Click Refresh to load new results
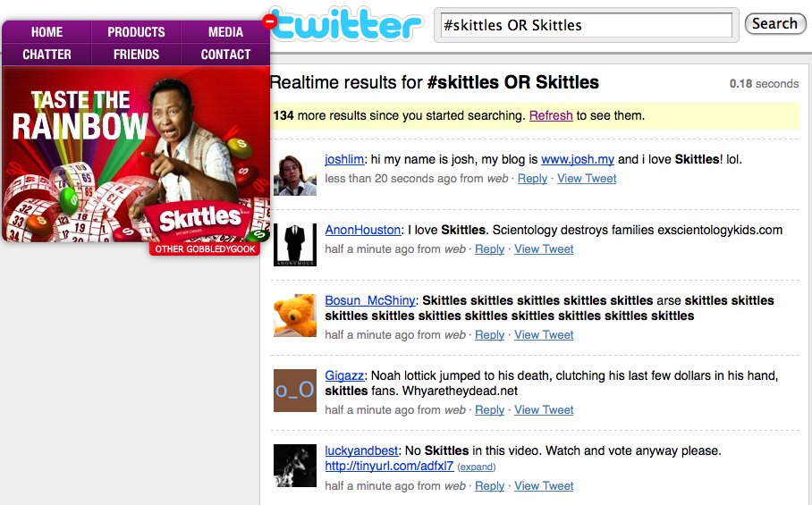 click(551, 115)
